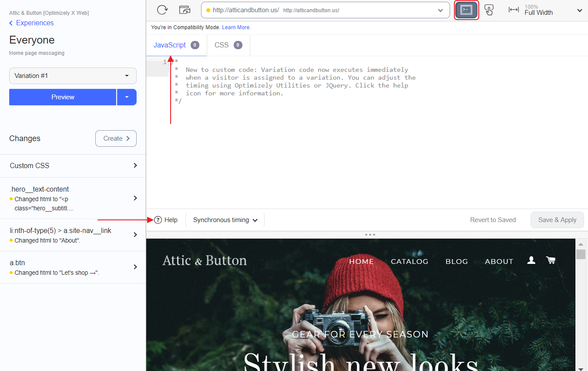The height and width of the screenshot is (371, 588).
Task: Toggle the code editor icon
Action: pyautogui.click(x=466, y=10)
